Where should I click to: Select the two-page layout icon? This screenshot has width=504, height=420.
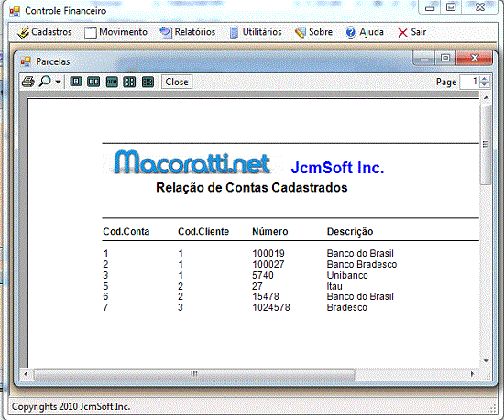93,82
